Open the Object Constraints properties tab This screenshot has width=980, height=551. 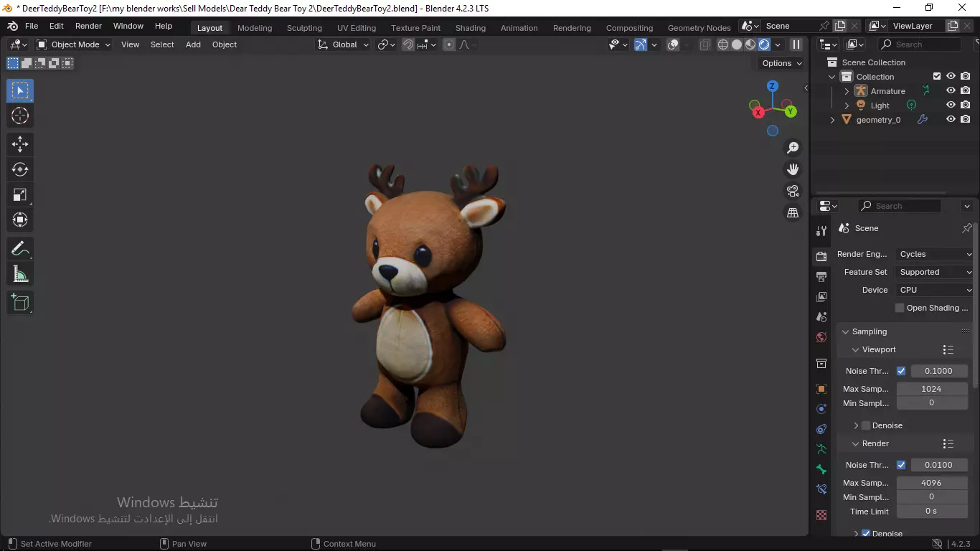tap(821, 429)
